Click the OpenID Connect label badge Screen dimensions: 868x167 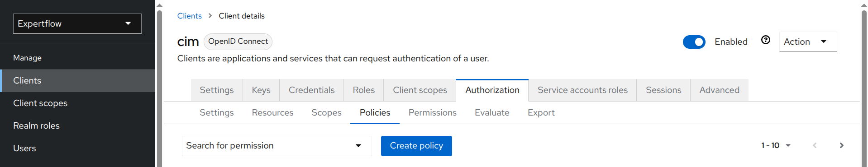pyautogui.click(x=238, y=41)
